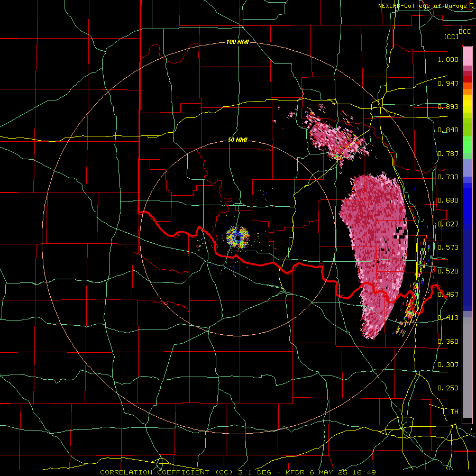
Task: Select the 0.680 colorbar value
Action: tap(448, 200)
